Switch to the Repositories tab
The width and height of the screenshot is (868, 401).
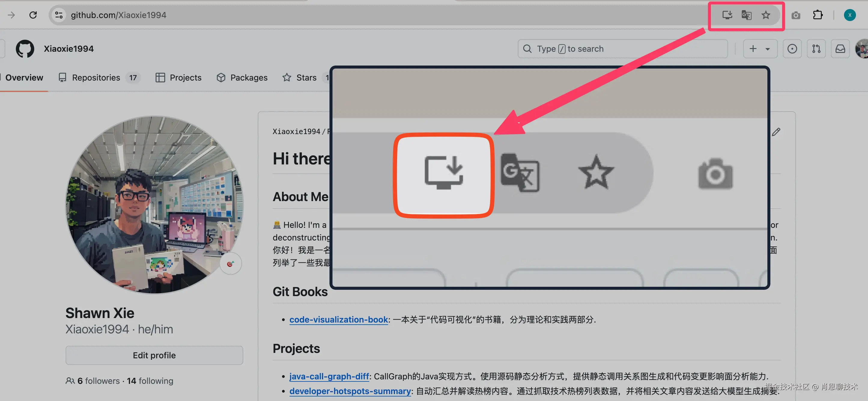pos(96,78)
